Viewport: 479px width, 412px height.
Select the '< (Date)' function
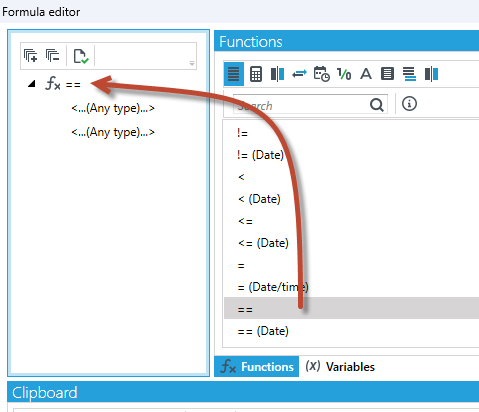pyautogui.click(x=351, y=199)
